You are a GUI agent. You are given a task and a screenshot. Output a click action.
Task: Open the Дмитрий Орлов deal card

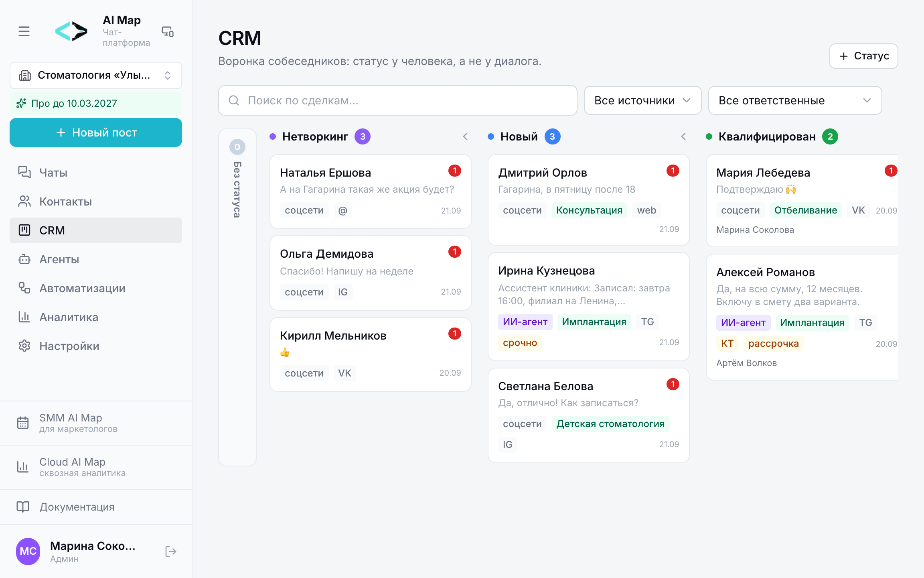[589, 200]
